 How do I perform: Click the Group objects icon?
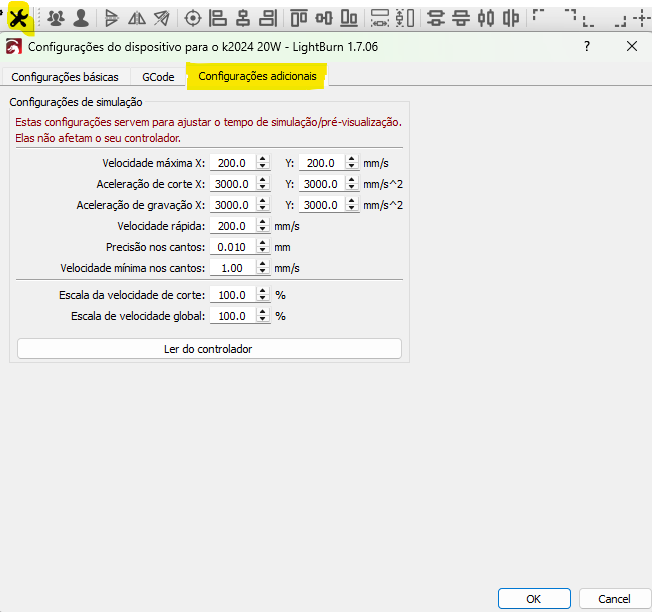point(56,17)
